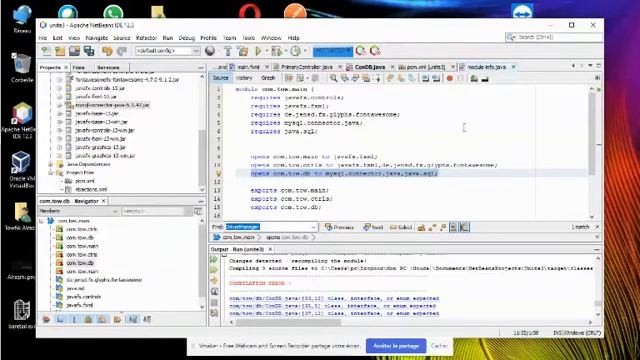The image size is (640, 360).
Task: Toggle the Whole Words icon in Find bar
Action: tap(432, 227)
